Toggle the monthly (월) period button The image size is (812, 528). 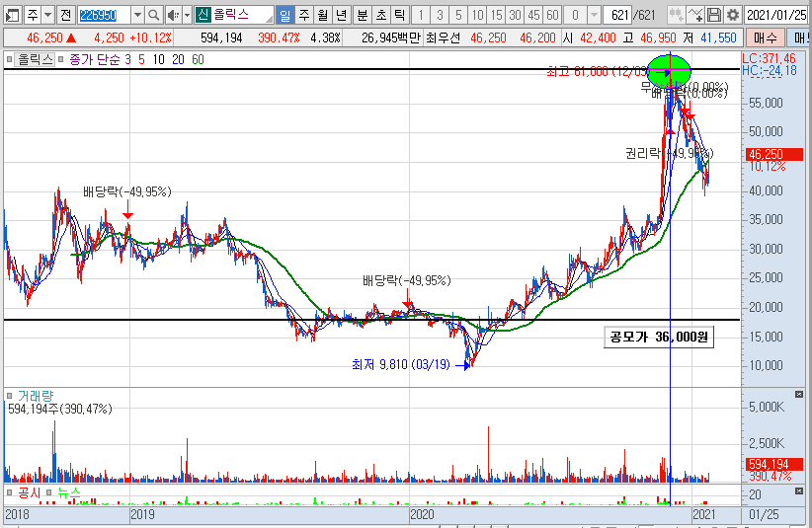pyautogui.click(x=322, y=15)
